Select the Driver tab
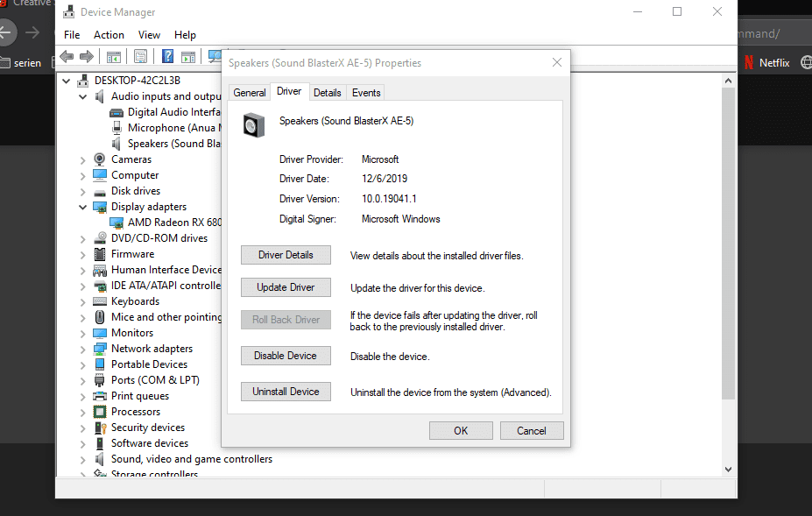812x516 pixels. click(289, 91)
